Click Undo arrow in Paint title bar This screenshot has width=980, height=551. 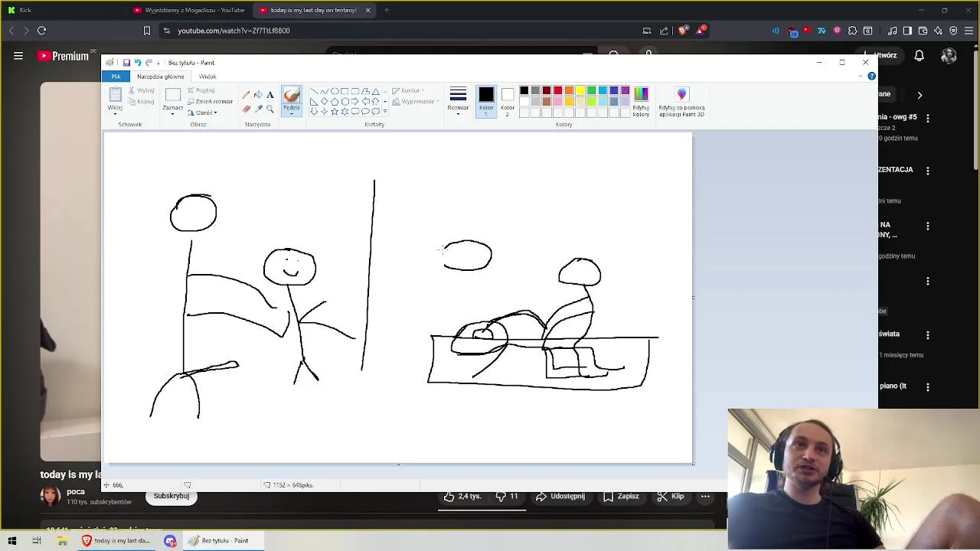coord(138,63)
